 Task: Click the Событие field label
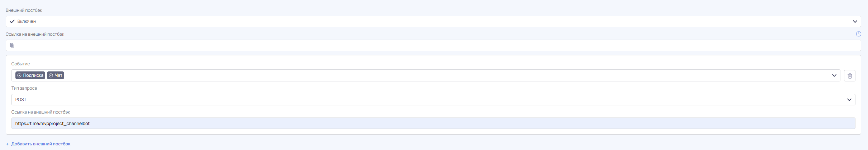pos(20,64)
